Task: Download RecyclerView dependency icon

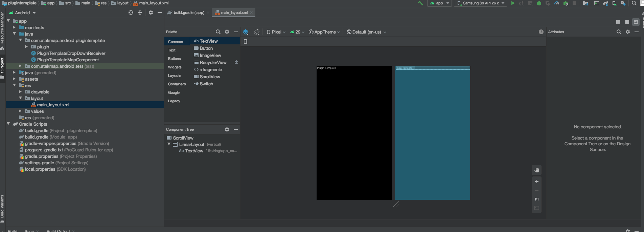Action: pyautogui.click(x=236, y=62)
